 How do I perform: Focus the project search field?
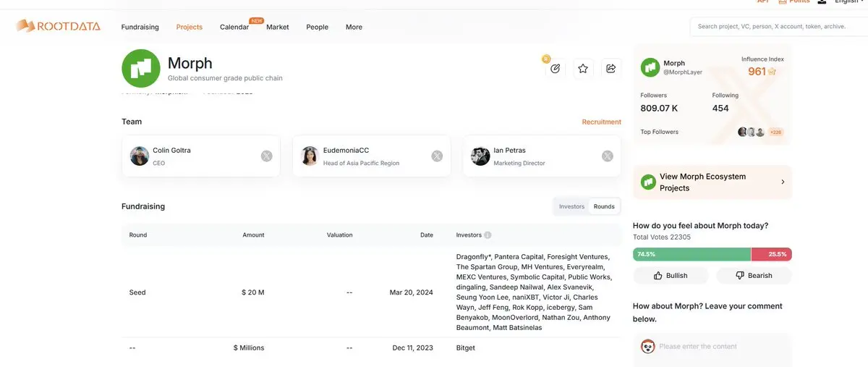[778, 27]
